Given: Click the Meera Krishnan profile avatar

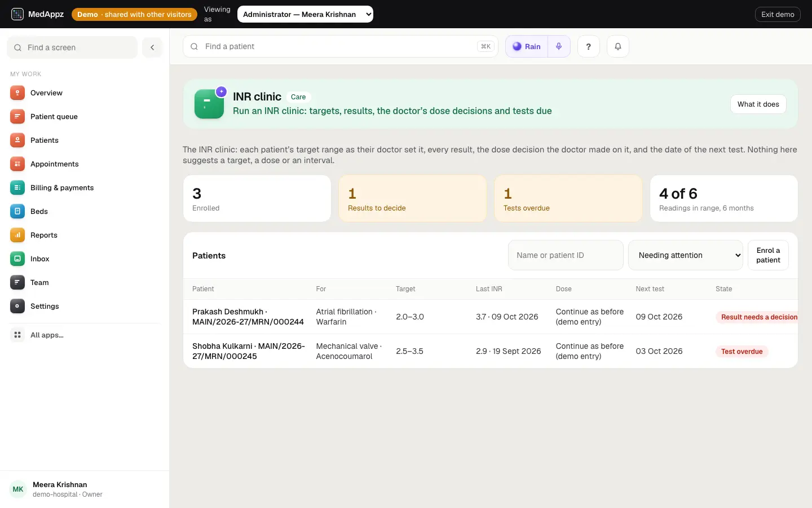Looking at the screenshot, I should pos(18,489).
